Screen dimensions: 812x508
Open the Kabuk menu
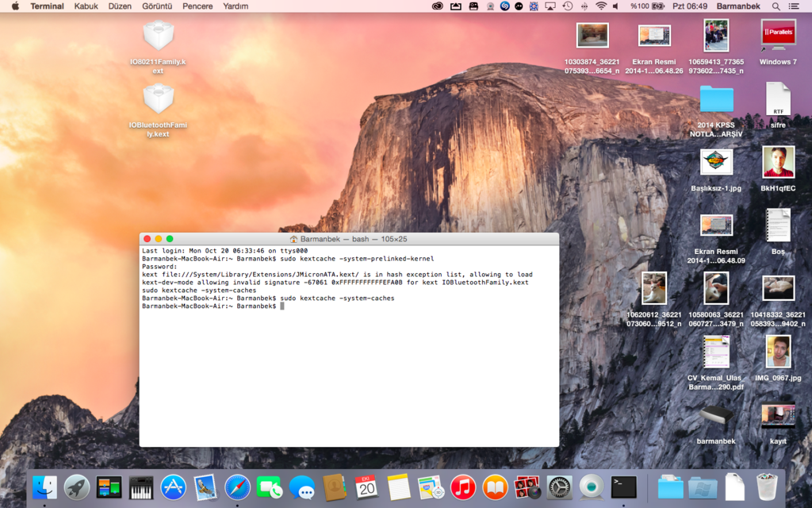tap(86, 6)
